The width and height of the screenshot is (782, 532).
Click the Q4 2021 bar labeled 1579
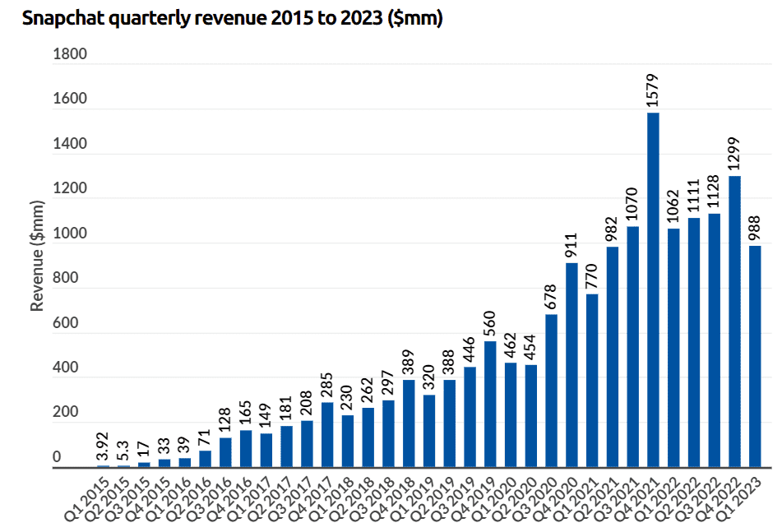point(653,289)
